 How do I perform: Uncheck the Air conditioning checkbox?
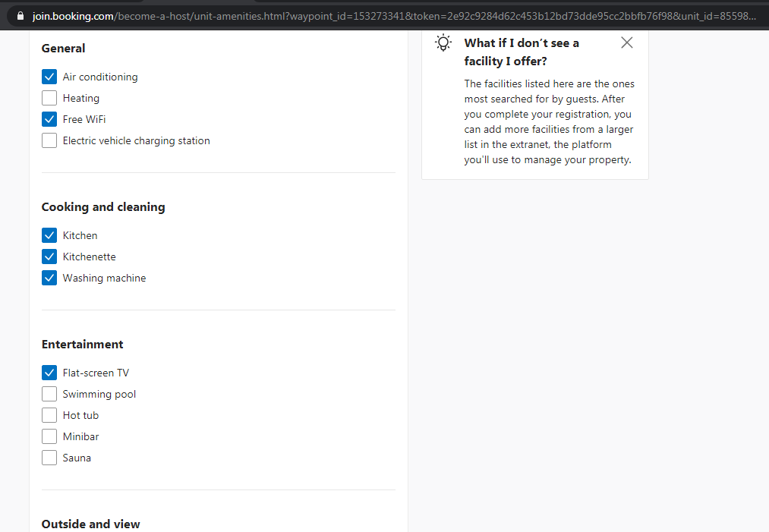click(x=49, y=77)
